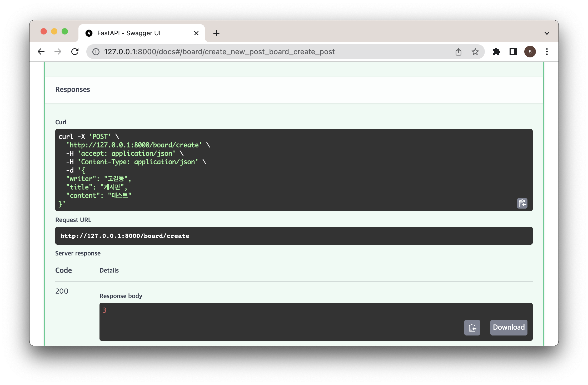Click the browser back arrow
This screenshot has height=385, width=588.
coord(41,52)
